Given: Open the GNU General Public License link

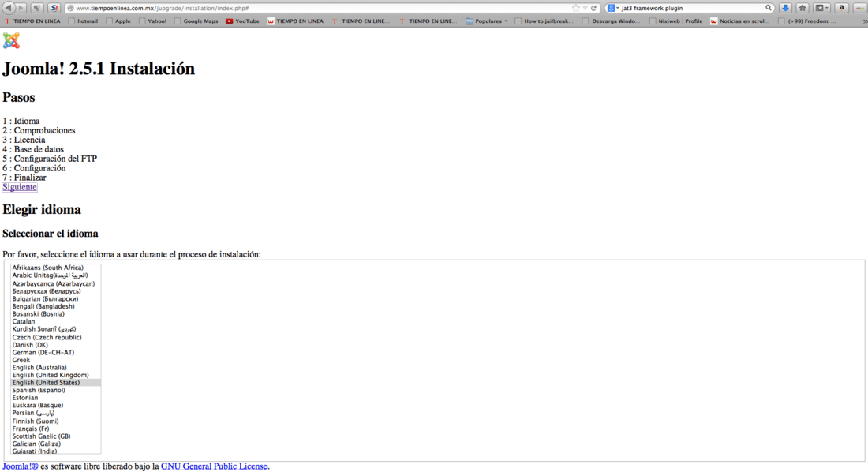Looking at the screenshot, I should pyautogui.click(x=214, y=466).
